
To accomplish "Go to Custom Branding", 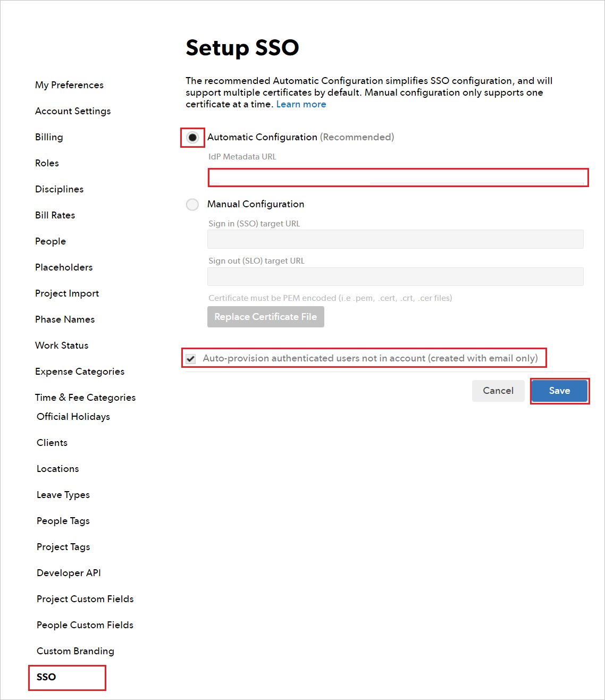I will [x=75, y=651].
